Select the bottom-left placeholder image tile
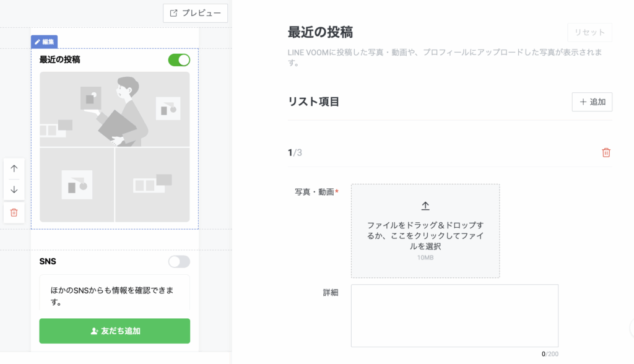Screen dimensions: 634x364 point(77,184)
